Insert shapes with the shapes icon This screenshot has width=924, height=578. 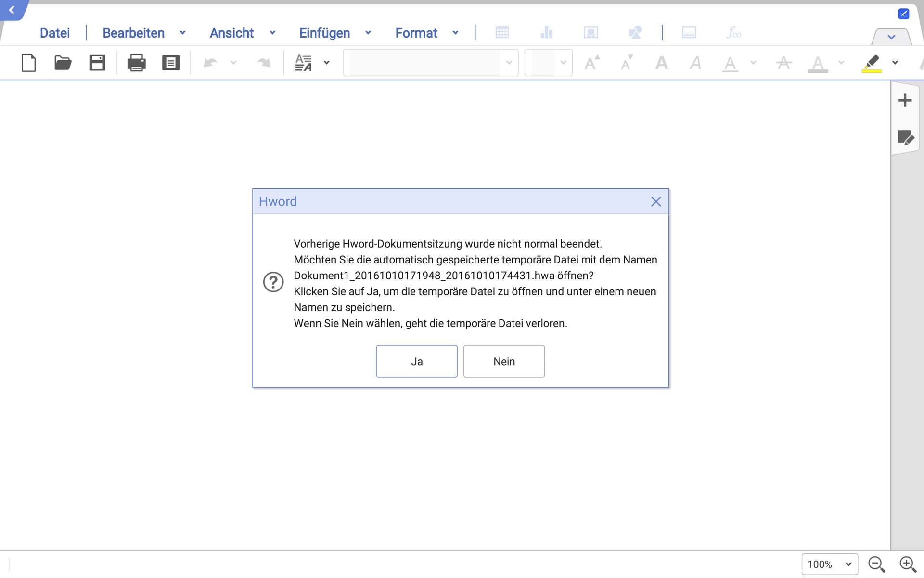pos(635,33)
